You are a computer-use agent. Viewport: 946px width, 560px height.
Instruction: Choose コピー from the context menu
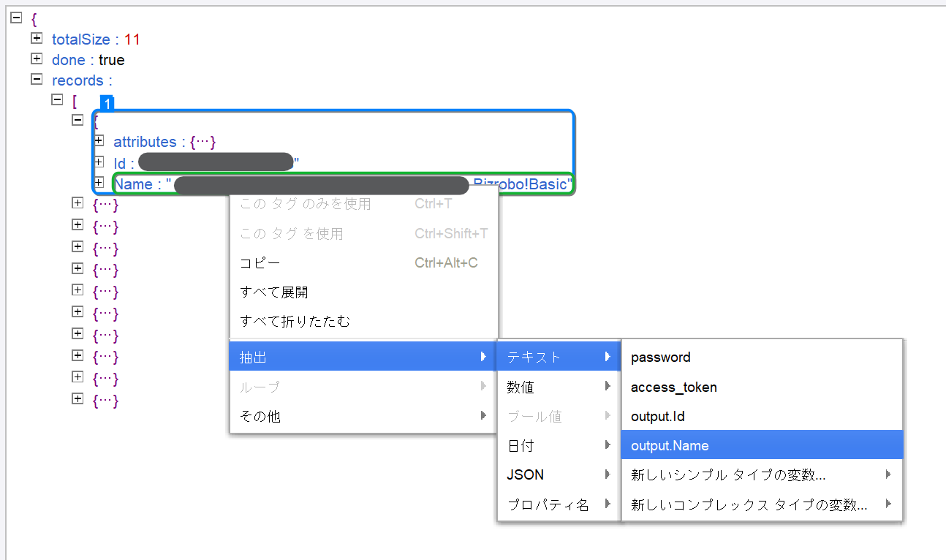(364, 262)
